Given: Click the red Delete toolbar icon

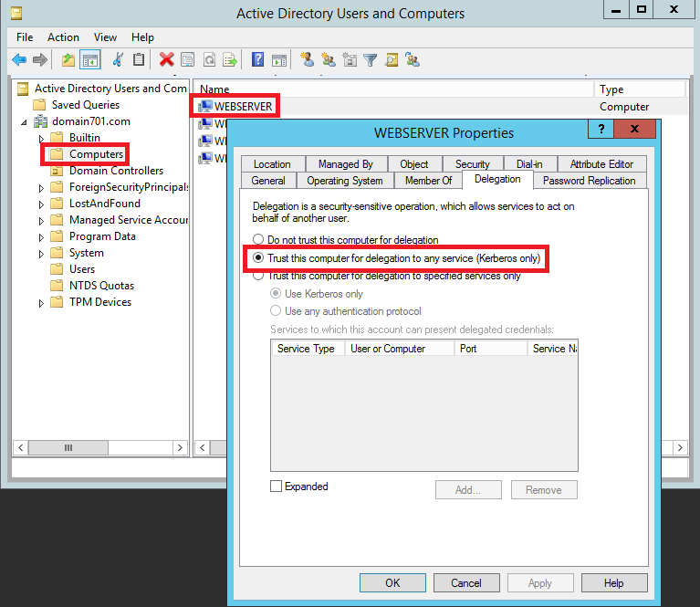Looking at the screenshot, I should [166, 60].
